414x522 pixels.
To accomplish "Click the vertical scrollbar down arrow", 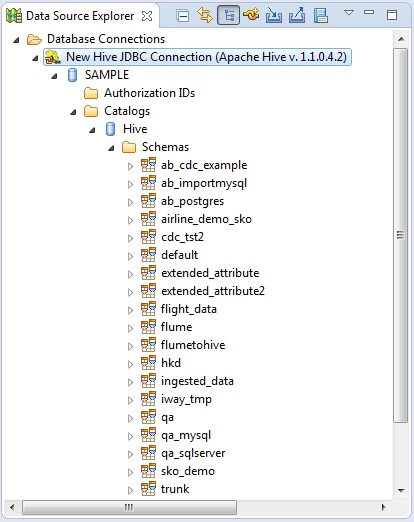I will tap(401, 490).
